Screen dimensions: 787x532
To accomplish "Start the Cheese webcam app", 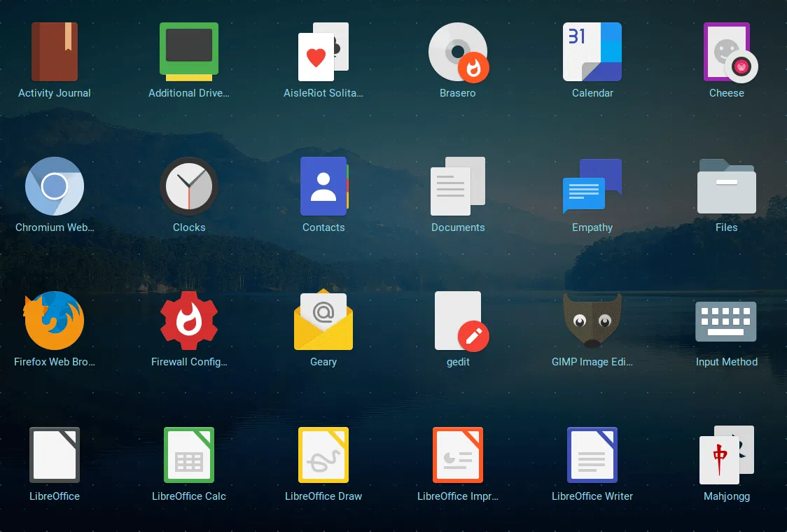I will tap(727, 52).
